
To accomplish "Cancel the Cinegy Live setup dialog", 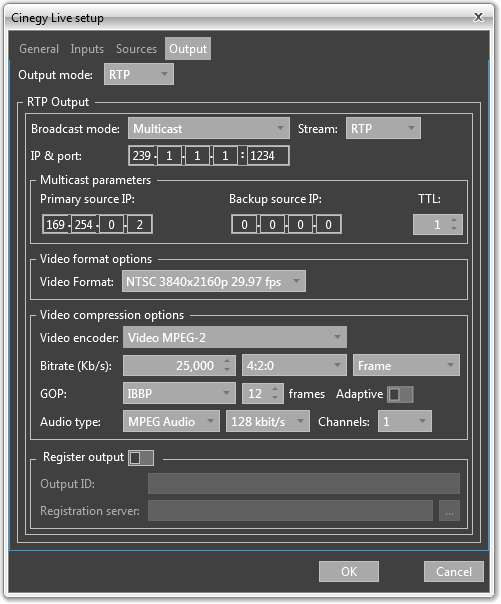I will (454, 571).
